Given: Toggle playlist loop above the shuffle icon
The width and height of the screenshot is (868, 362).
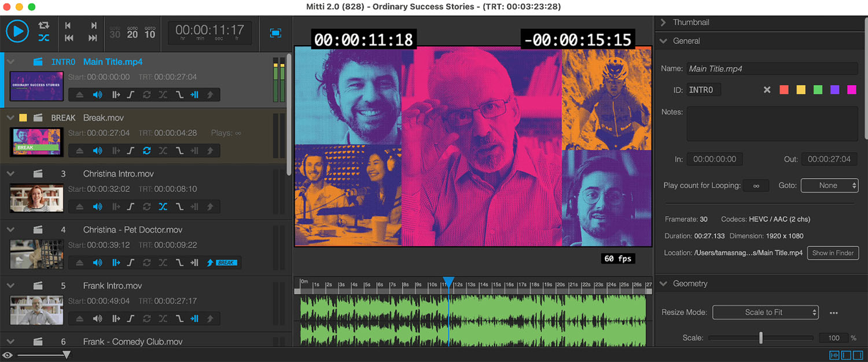Looking at the screenshot, I should [44, 25].
